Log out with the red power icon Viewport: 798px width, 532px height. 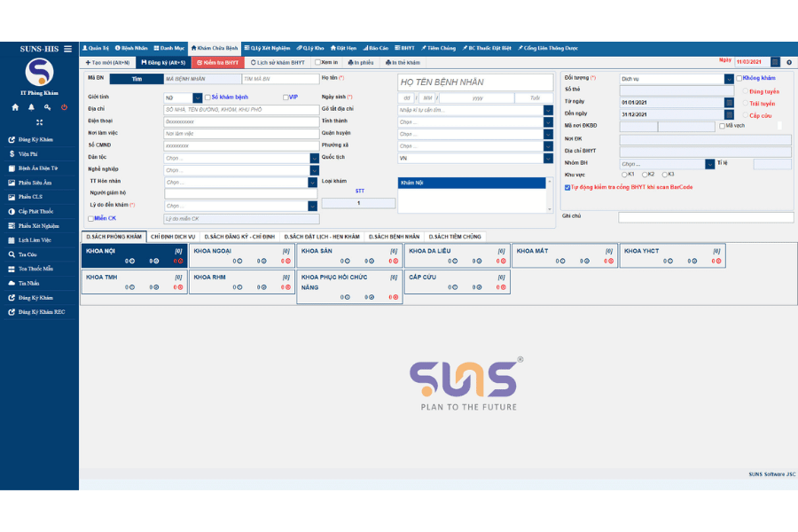[x=64, y=107]
